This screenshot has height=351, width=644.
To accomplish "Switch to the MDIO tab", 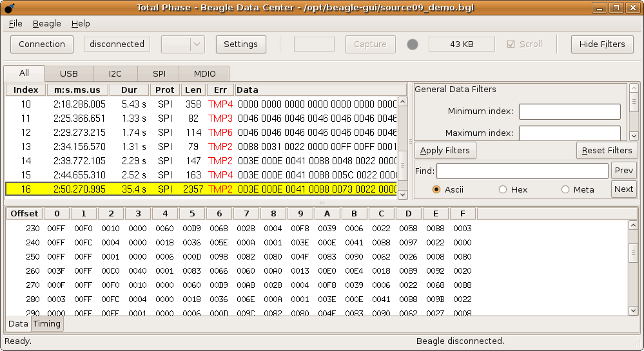I will coord(204,73).
